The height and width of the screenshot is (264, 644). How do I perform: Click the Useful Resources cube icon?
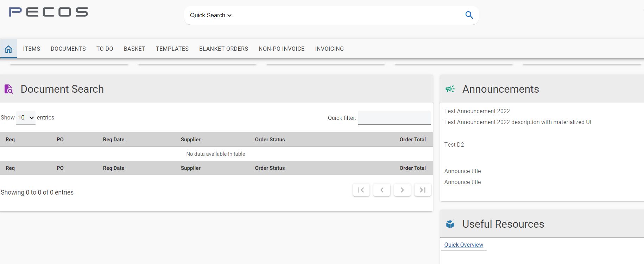tap(450, 224)
